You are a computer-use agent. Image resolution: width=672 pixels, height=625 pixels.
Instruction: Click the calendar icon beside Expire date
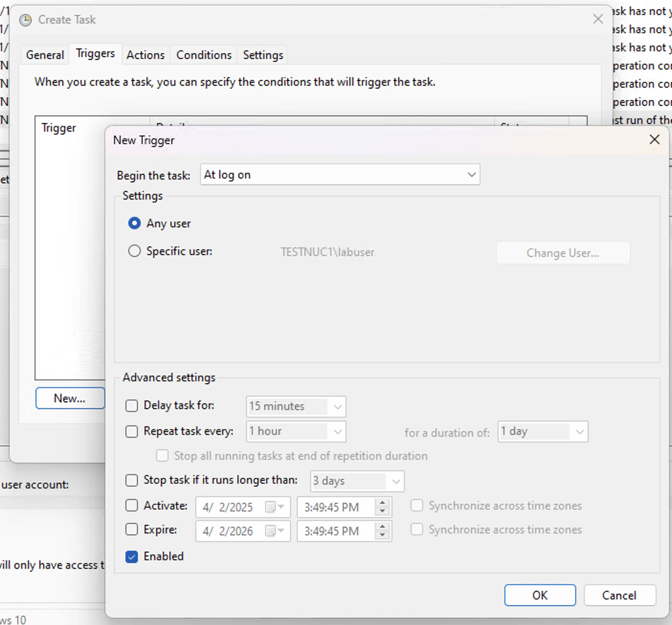(x=270, y=531)
